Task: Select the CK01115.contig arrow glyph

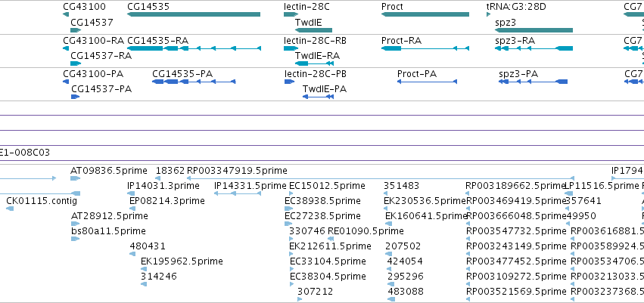Action: coord(10,209)
